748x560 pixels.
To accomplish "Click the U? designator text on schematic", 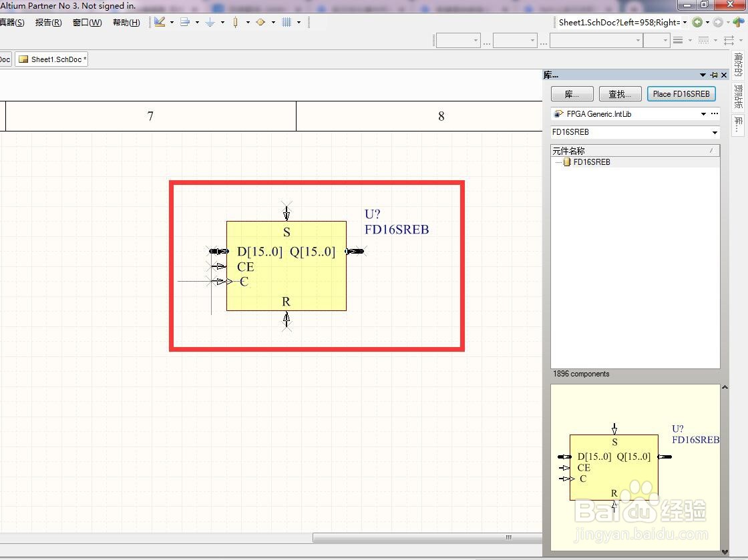I will 372,214.
